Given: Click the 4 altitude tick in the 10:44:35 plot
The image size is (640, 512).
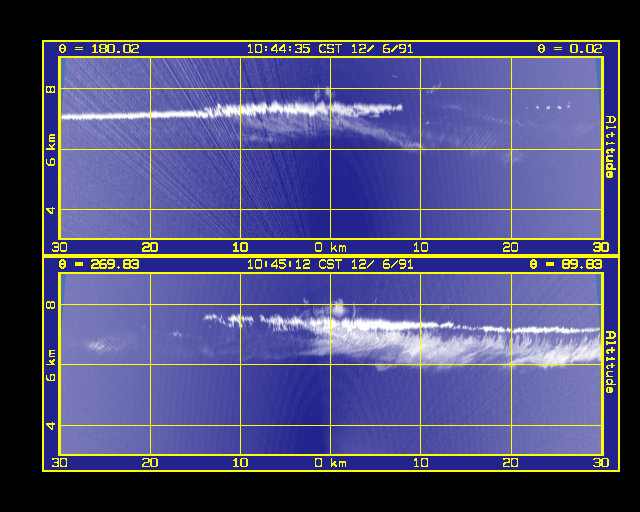Looking at the screenshot, I should 51,210.
